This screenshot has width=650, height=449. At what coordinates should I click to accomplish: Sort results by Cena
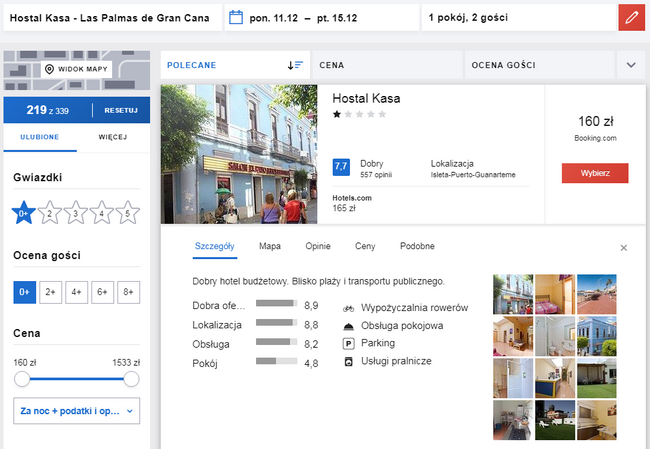[x=387, y=65]
